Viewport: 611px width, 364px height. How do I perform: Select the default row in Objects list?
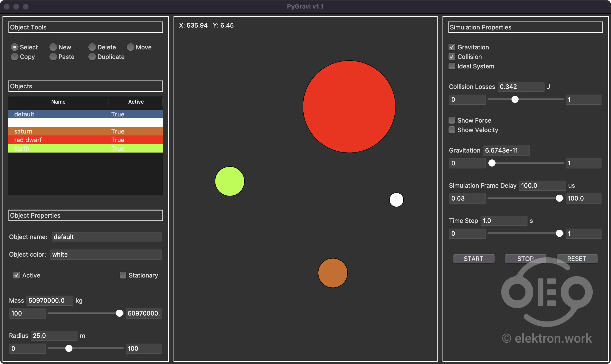[85, 114]
